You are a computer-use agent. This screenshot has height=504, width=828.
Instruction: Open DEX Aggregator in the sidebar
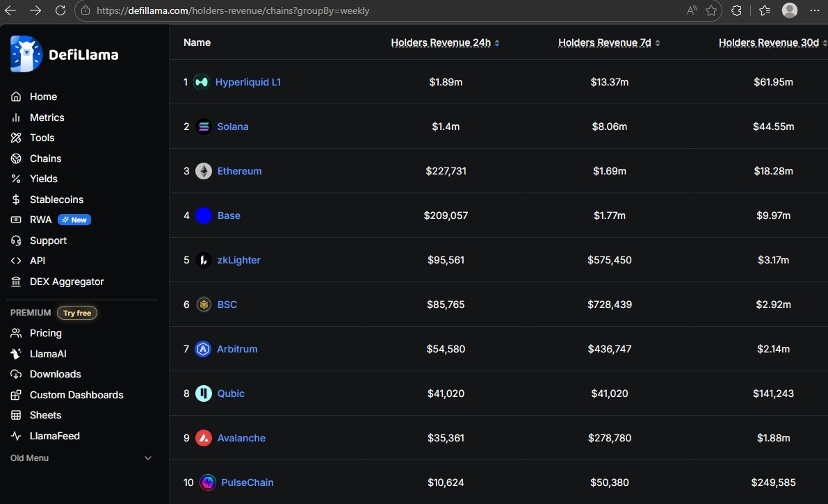coord(67,282)
